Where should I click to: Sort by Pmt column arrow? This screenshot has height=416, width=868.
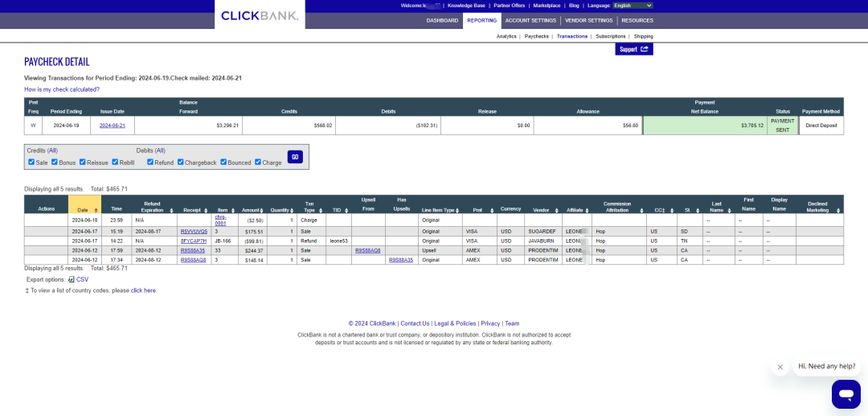(492, 211)
